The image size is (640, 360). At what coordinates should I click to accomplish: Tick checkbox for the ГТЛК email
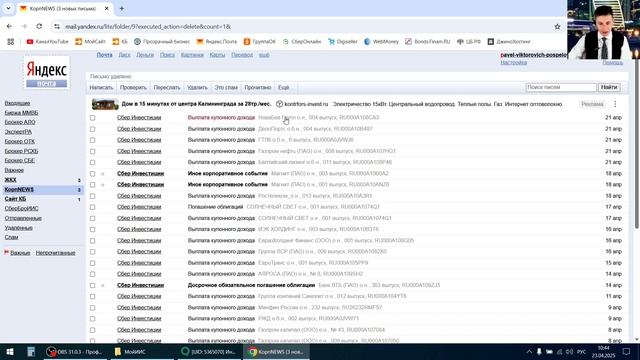(93, 140)
